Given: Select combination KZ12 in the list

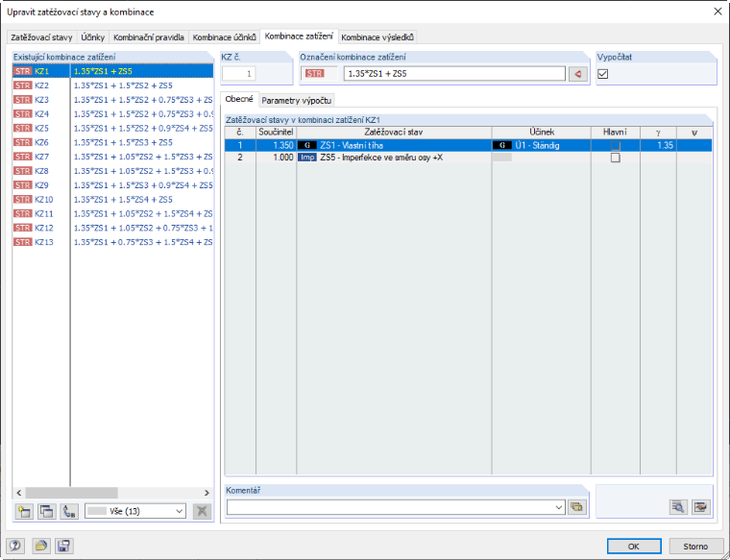Looking at the screenshot, I should 113,228.
